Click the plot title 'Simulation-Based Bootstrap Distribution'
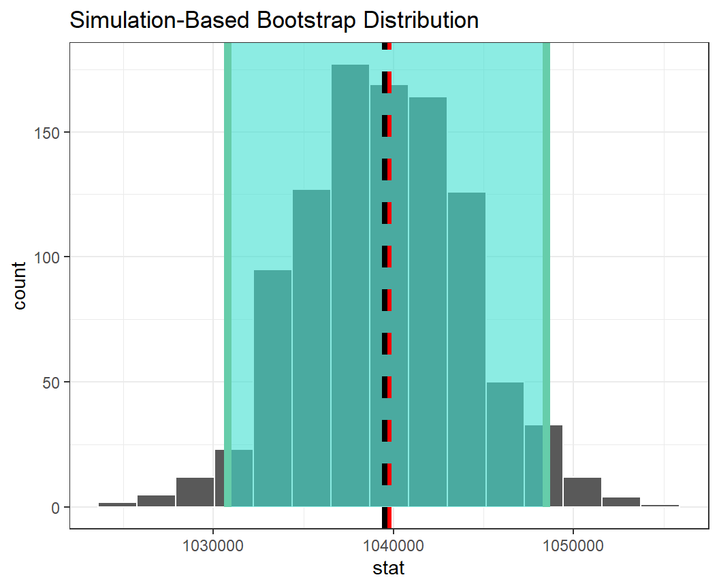719x588 pixels. (x=274, y=20)
